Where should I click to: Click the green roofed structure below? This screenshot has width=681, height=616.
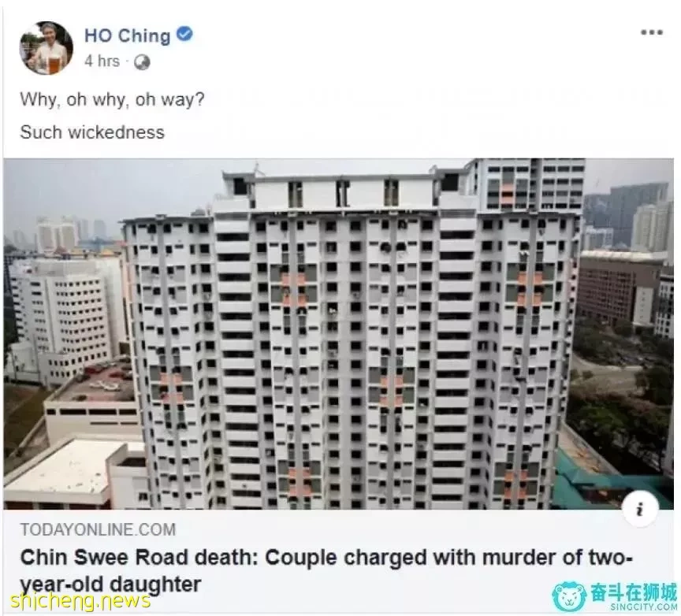pyautogui.click(x=612, y=484)
